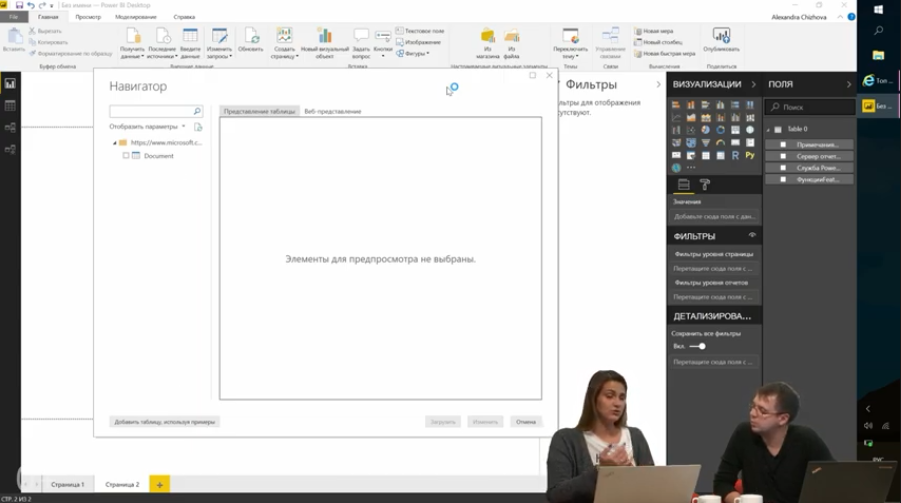Select the scatter chart visualization
Image resolution: width=901 pixels, height=503 pixels.
coord(691,130)
